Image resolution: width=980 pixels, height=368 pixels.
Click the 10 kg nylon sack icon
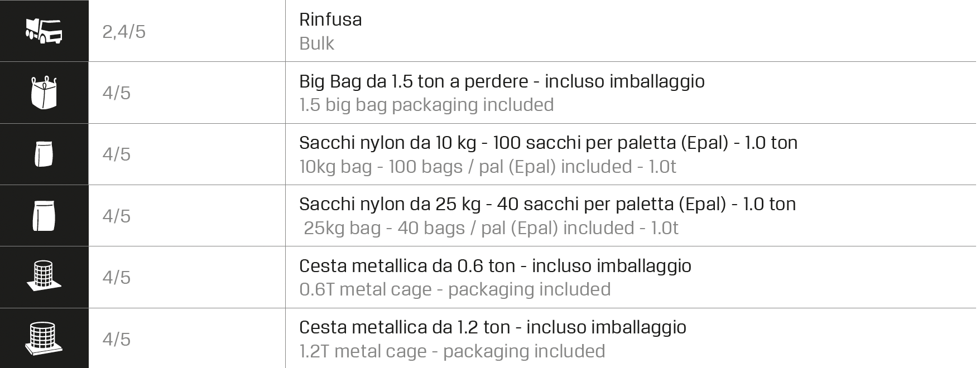pyautogui.click(x=44, y=154)
